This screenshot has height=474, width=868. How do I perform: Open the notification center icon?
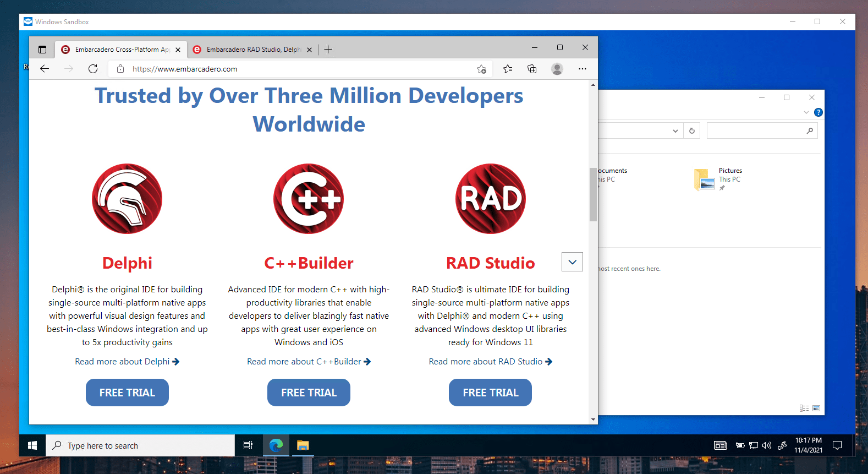click(x=837, y=445)
